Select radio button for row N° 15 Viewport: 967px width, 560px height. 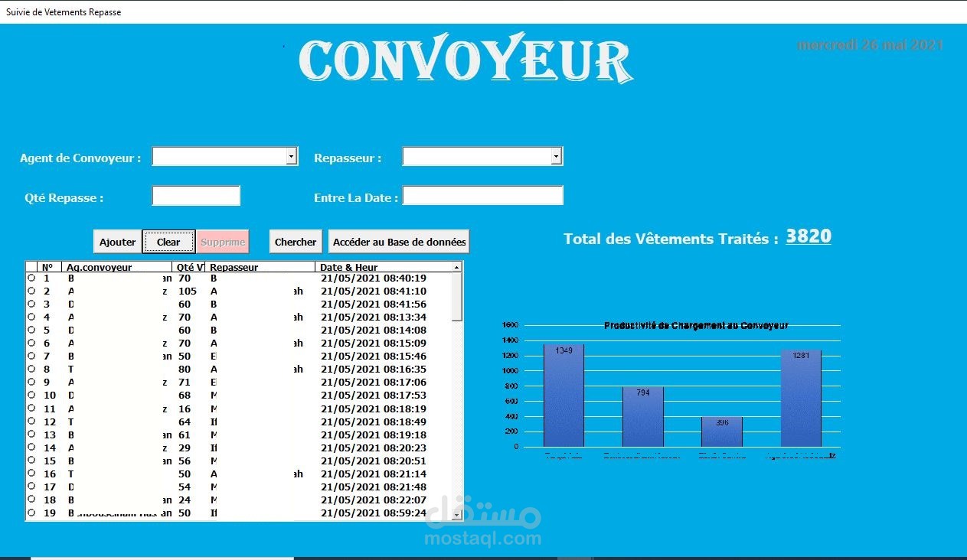[x=31, y=461]
